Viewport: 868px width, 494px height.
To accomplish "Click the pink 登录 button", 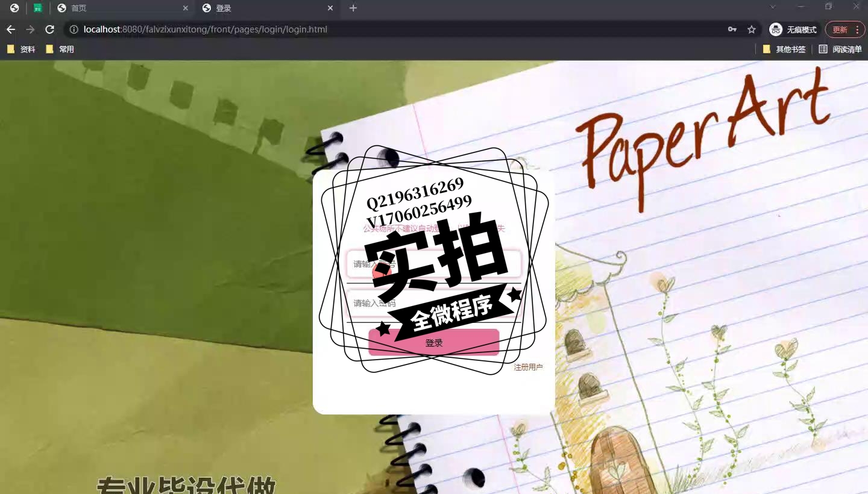I will 434,343.
